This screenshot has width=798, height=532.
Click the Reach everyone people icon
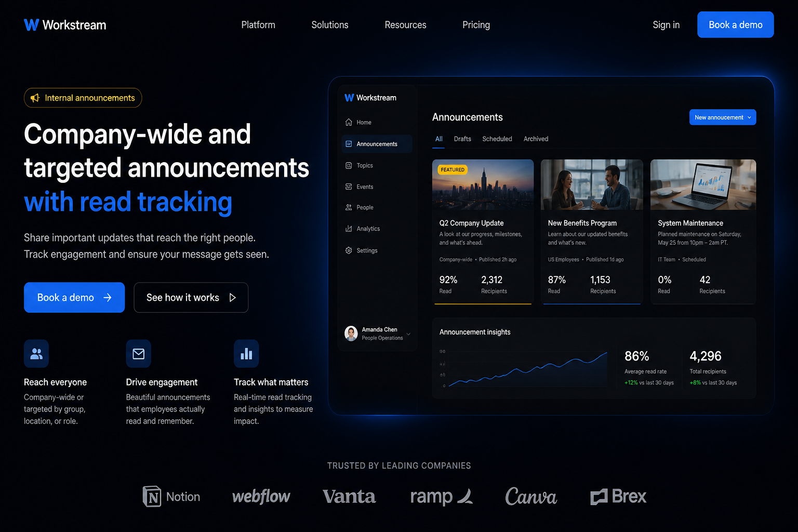[x=36, y=354]
